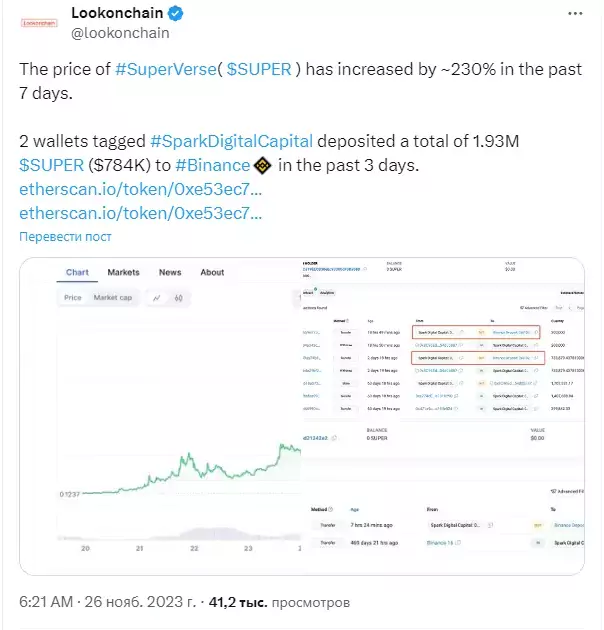Open the #SuperVerse hashtag link
The width and height of the screenshot is (604, 630).
click(166, 69)
